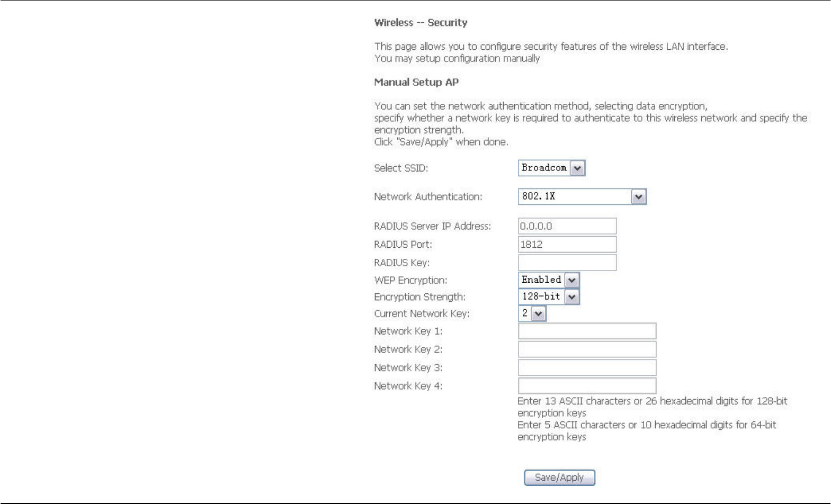Click the "Wireless -- Security" page heading
The height and width of the screenshot is (504, 831).
click(x=421, y=23)
